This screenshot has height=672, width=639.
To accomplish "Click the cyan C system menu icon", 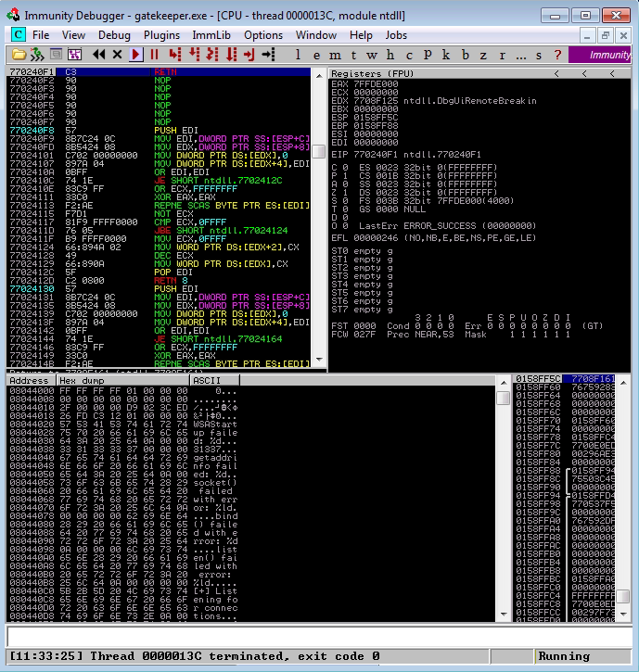I will click(18, 34).
